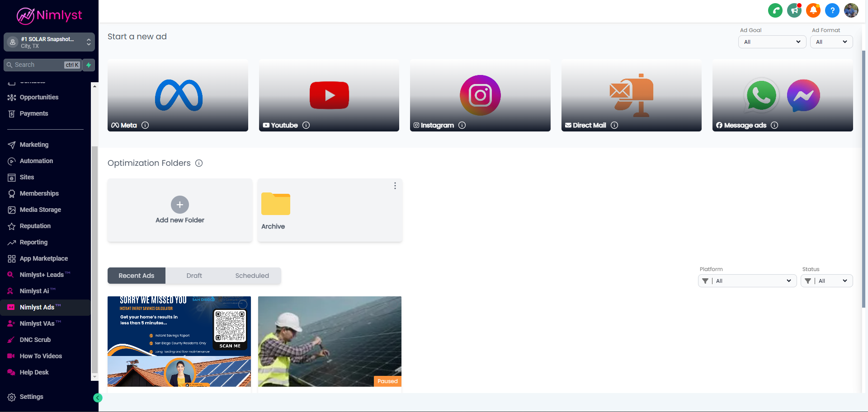
Task: Navigate to Sites
Action: [45, 177]
